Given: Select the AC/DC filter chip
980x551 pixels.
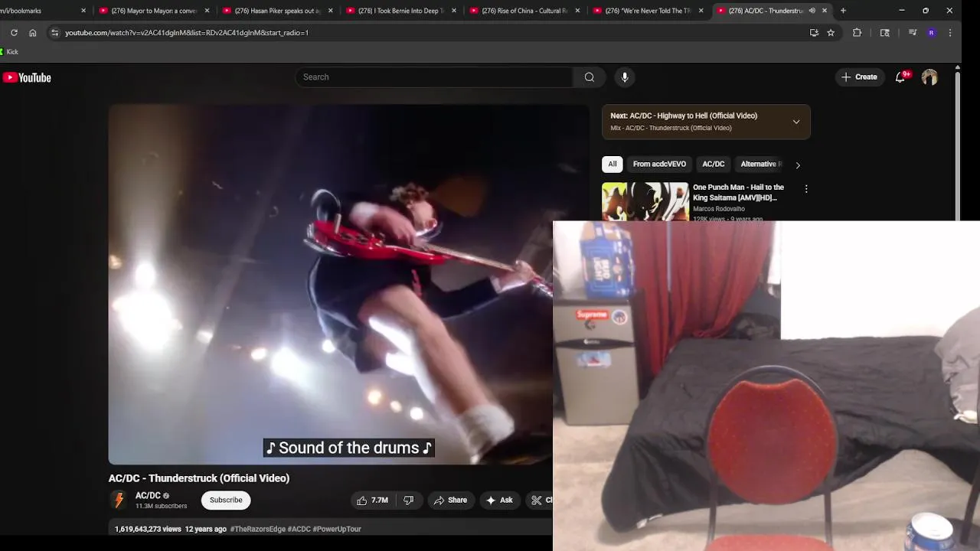Looking at the screenshot, I should 714,164.
